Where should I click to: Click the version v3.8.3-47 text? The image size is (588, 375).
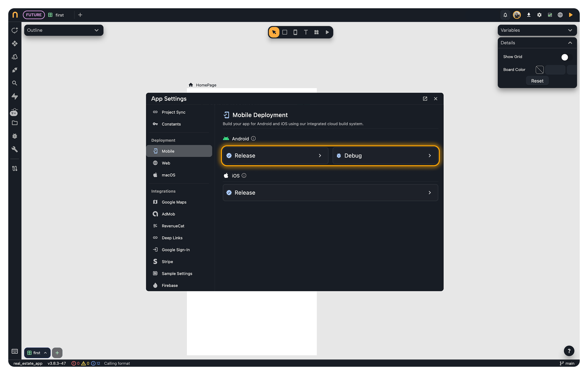(57, 363)
